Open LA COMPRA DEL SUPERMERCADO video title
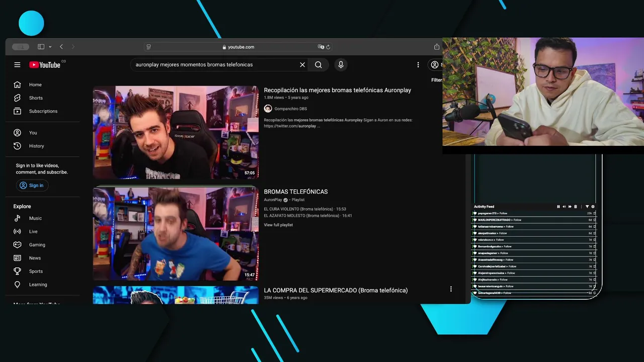644x362 pixels. (336, 290)
